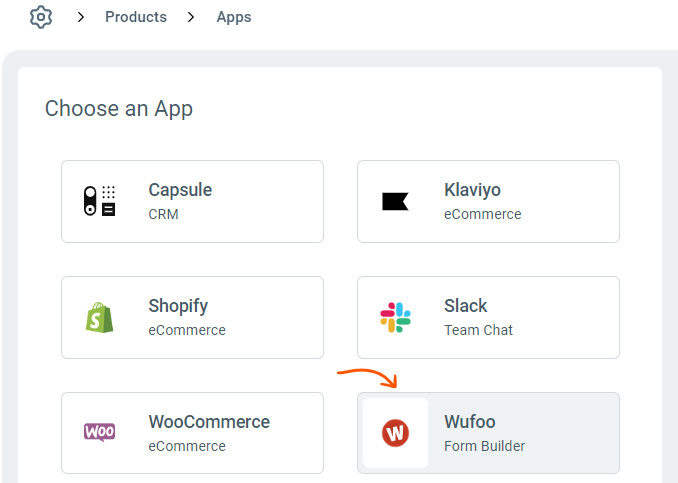Click the settings gear icon
Image resolution: width=678 pixels, height=483 pixels.
pyautogui.click(x=40, y=17)
